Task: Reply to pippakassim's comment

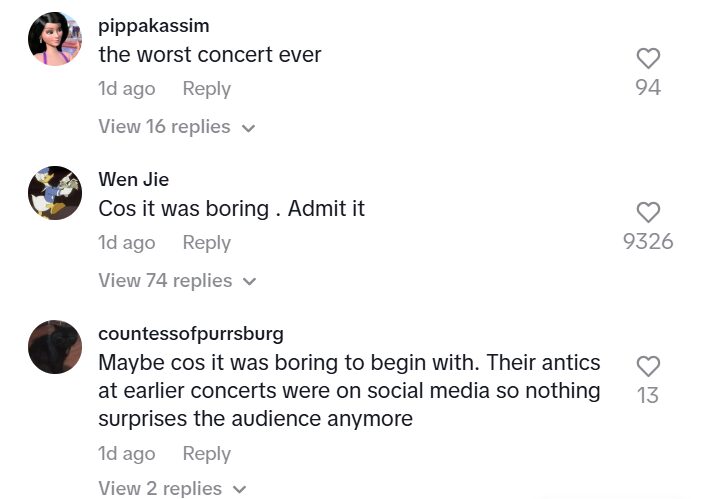Action: [206, 89]
